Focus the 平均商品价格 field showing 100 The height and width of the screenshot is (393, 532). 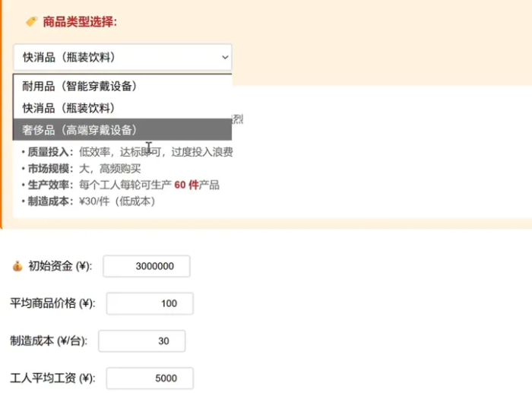pos(150,303)
